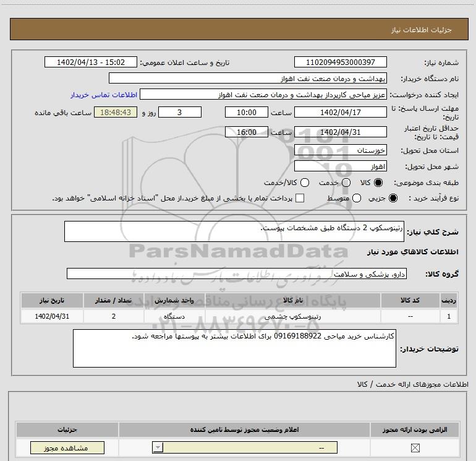Screen dimensions: 476x461
Task: Click the تعداد / مقدار column header
Action: (114, 300)
